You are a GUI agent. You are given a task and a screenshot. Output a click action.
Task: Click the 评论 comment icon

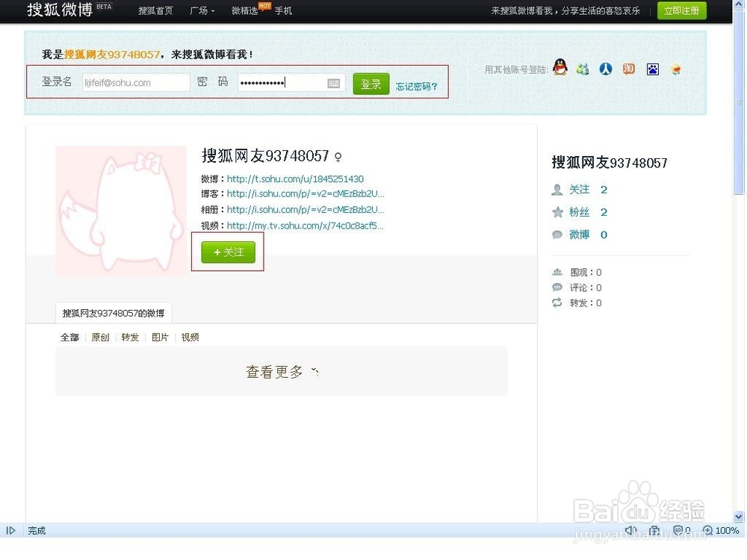click(557, 287)
